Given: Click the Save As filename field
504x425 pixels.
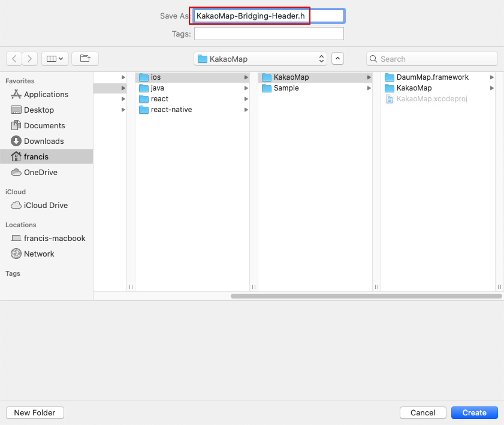Looking at the screenshot, I should (x=269, y=16).
